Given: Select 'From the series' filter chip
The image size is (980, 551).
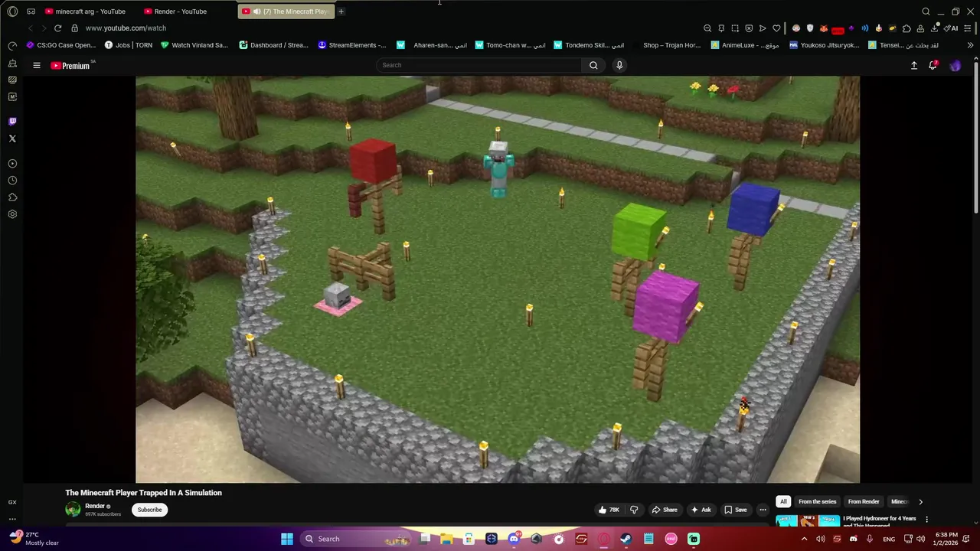Looking at the screenshot, I should 817,501.
